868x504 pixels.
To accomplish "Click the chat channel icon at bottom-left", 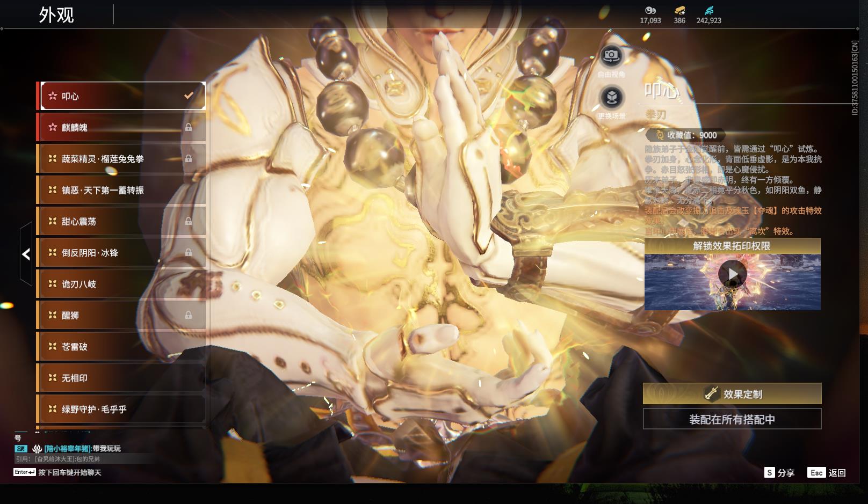I will (21, 449).
